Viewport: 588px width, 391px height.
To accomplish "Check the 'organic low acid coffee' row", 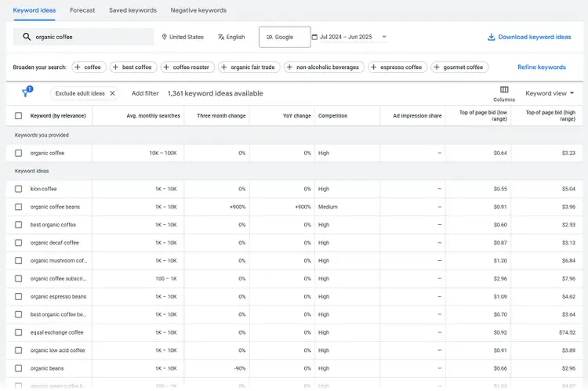I will [x=18, y=350].
